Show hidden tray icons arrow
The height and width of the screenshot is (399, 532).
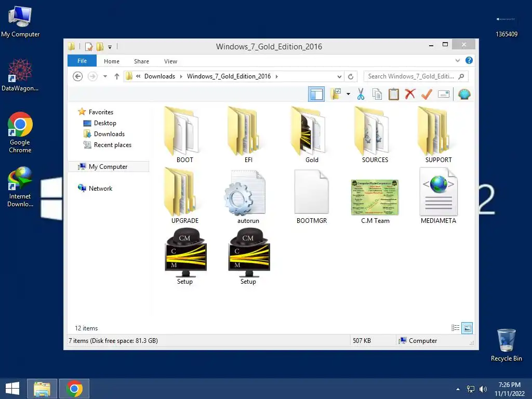[x=458, y=389]
